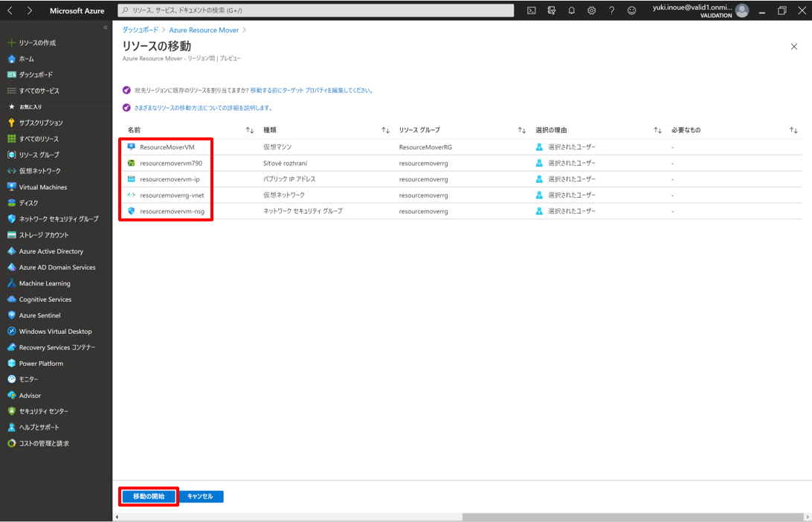This screenshot has width=812, height=522.
Task: Click the scrollbar right arrow at bottom
Action: 807,517
